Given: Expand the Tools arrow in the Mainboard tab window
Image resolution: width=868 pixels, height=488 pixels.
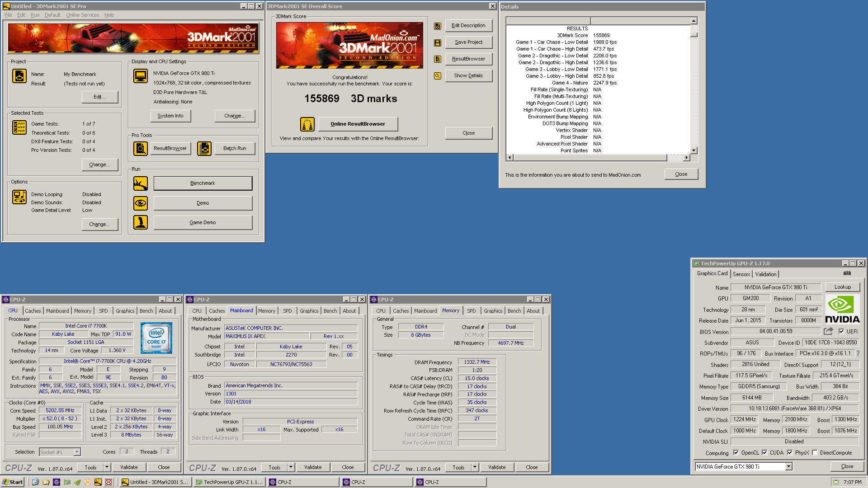Looking at the screenshot, I should coord(291,467).
